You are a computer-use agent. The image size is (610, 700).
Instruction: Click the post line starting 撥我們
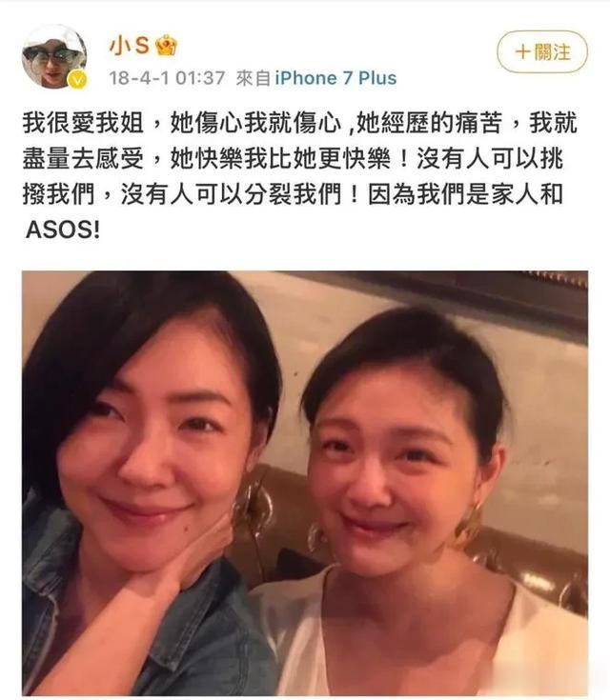pyautogui.click(x=294, y=194)
